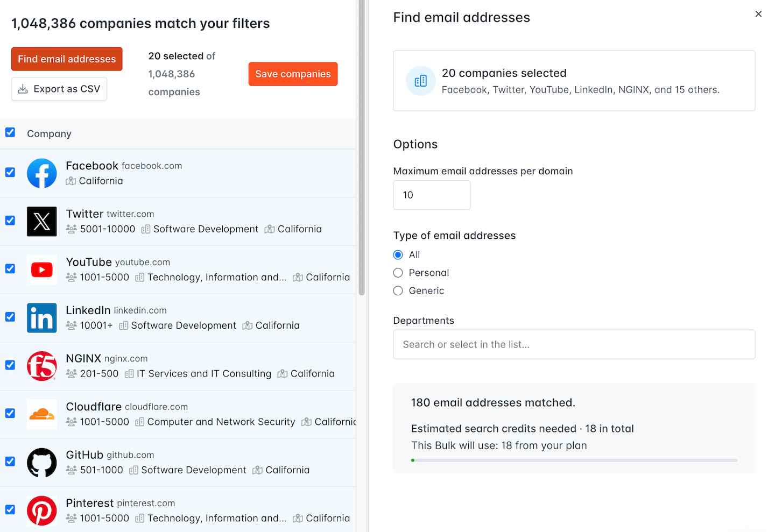The image size is (775, 532).
Task: Click LinkedIn's 10001+ employee count
Action: [x=96, y=326]
